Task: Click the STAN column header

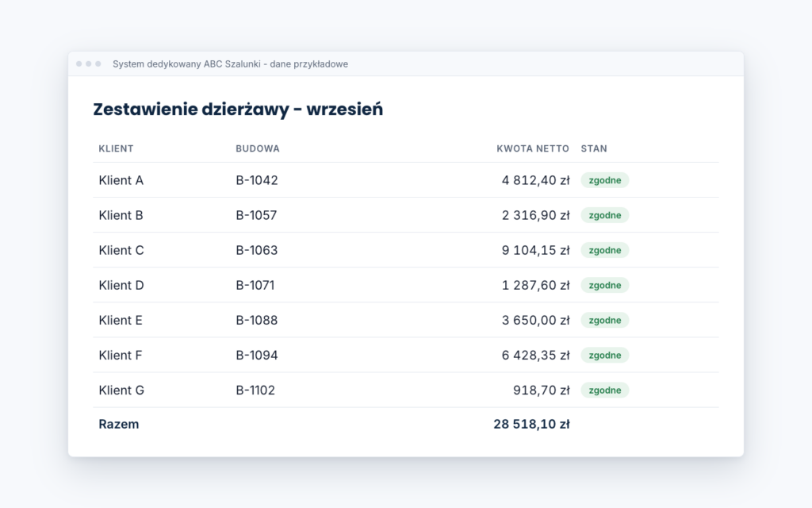Action: (594, 148)
